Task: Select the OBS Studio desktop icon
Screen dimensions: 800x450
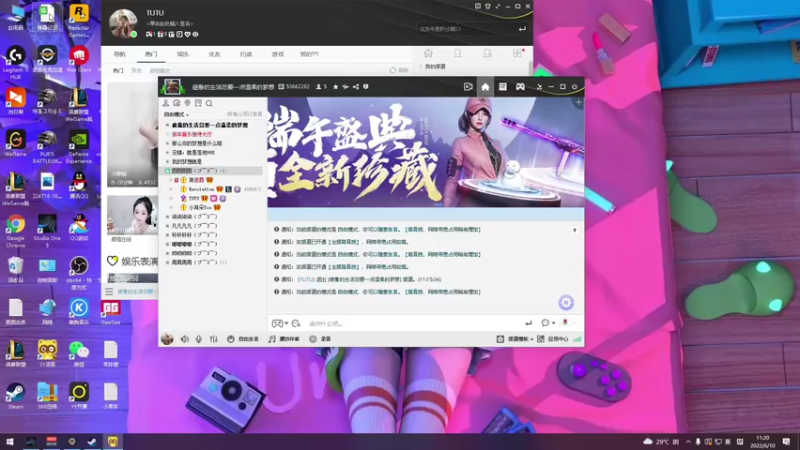Action: click(79, 273)
